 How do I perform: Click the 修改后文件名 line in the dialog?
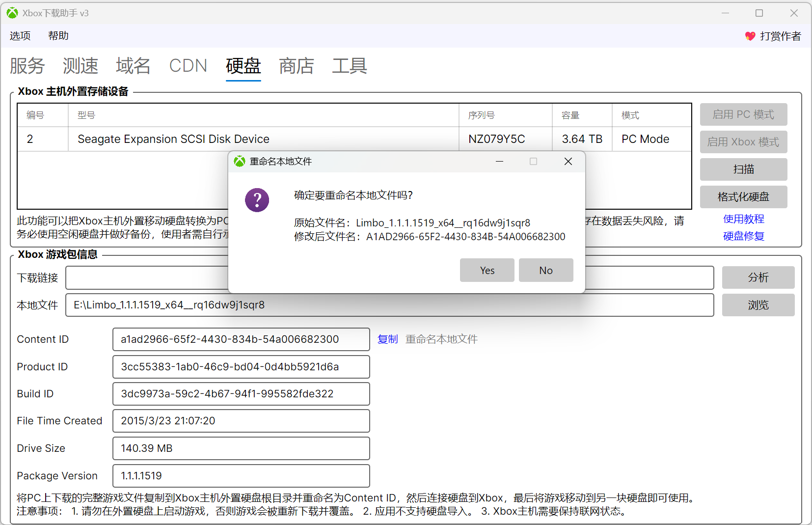(x=430, y=237)
